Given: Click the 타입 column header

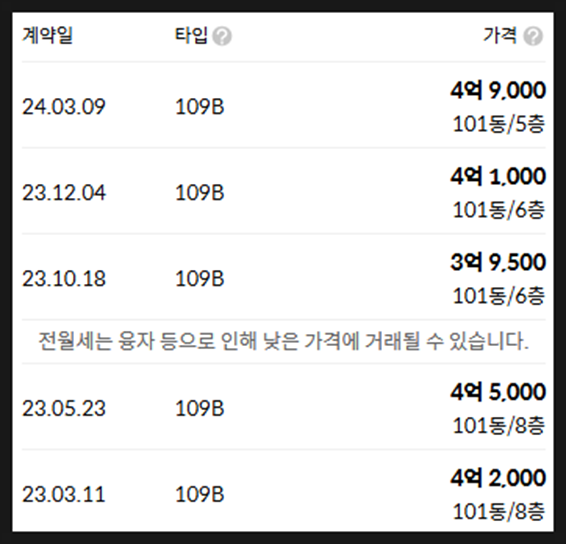Looking at the screenshot, I should pyautogui.click(x=191, y=35).
